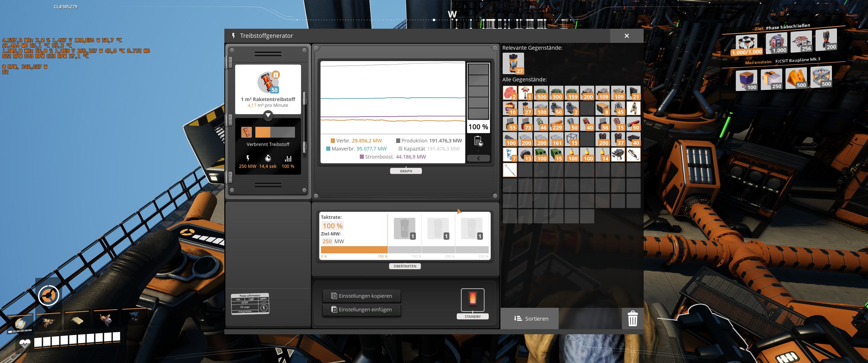Open the ÜBERTAKTEN tab
This screenshot has width=868, height=363.
pyautogui.click(x=405, y=266)
